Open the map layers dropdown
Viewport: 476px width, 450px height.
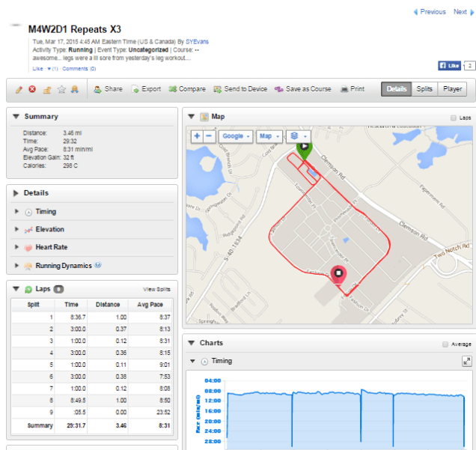point(299,136)
